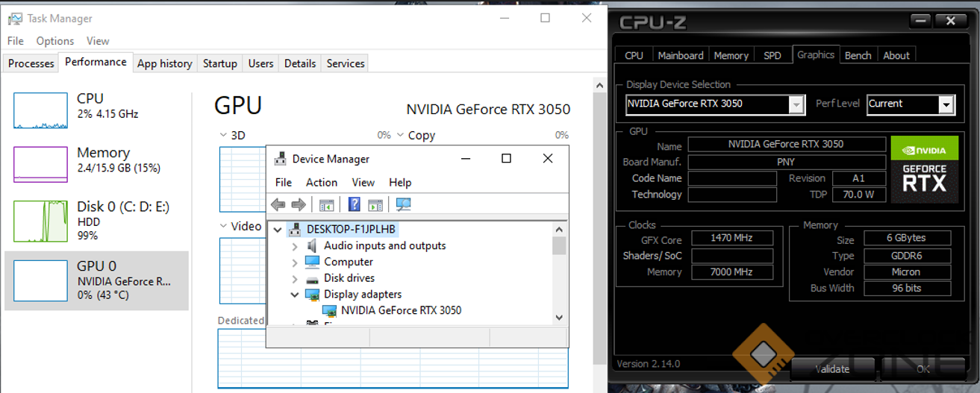Click the Back arrow in Device Manager toolbar
This screenshot has height=393, width=980.
278,204
